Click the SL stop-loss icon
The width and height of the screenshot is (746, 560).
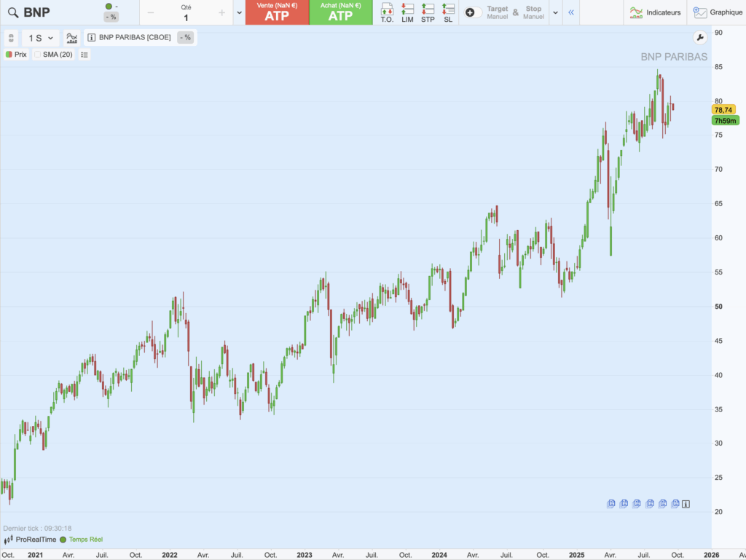coord(448,12)
